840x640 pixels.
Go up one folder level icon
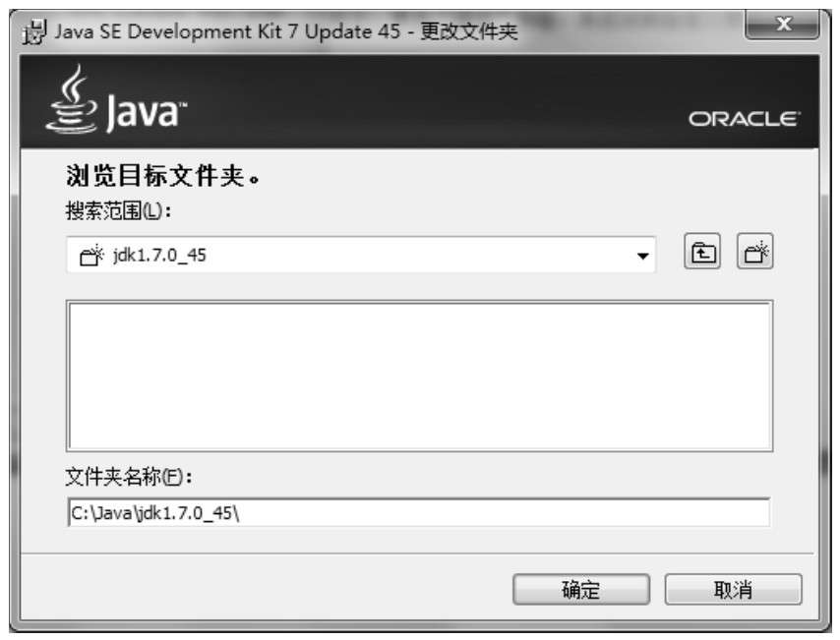click(702, 252)
